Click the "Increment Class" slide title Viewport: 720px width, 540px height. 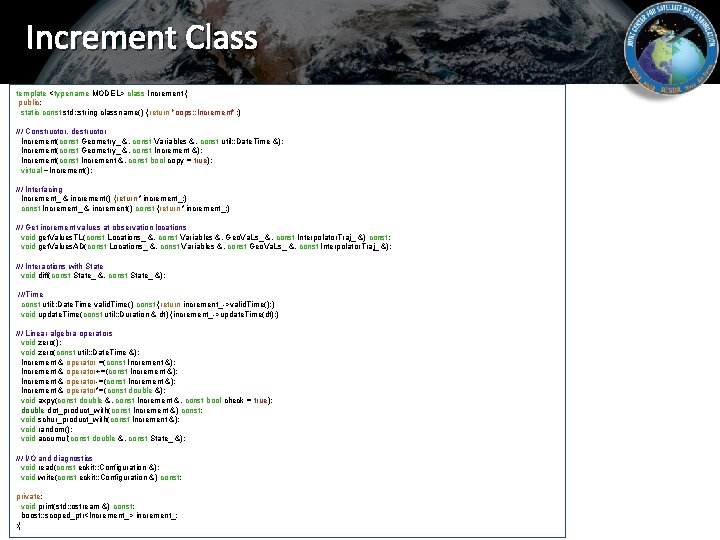point(142,37)
